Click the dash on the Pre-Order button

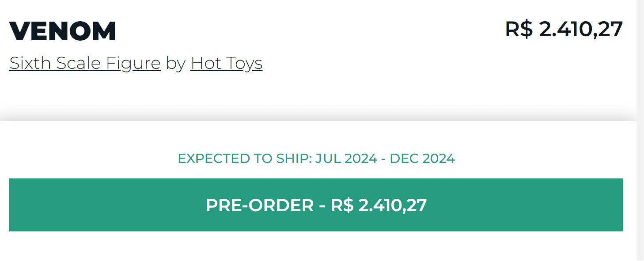click(x=322, y=205)
